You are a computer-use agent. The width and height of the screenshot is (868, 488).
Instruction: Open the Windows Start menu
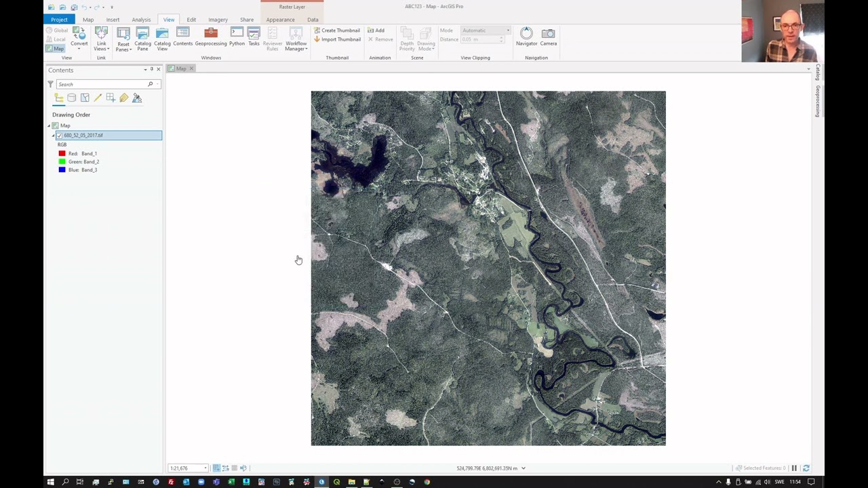tap(50, 482)
